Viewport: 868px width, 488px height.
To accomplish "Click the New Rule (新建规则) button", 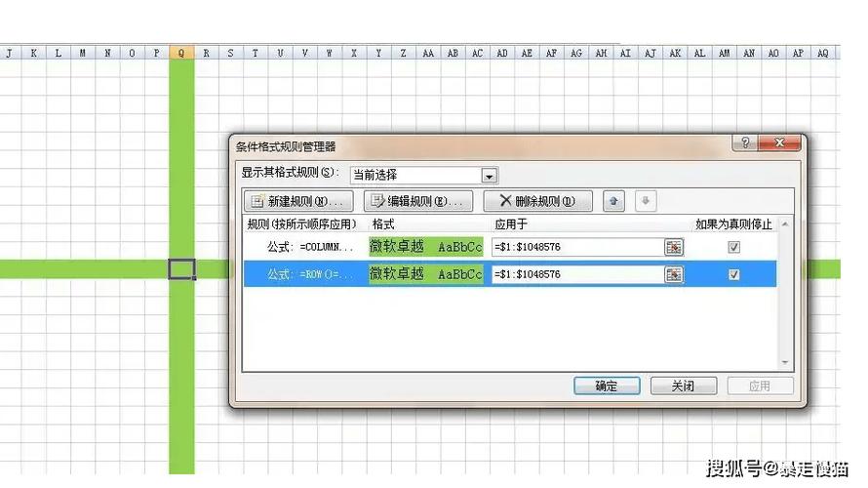I will point(298,201).
